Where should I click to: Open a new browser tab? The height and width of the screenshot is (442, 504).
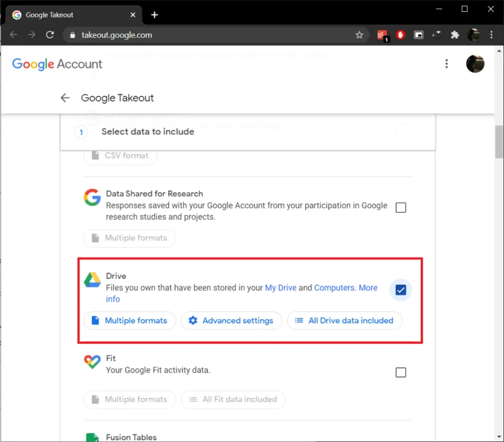(154, 14)
